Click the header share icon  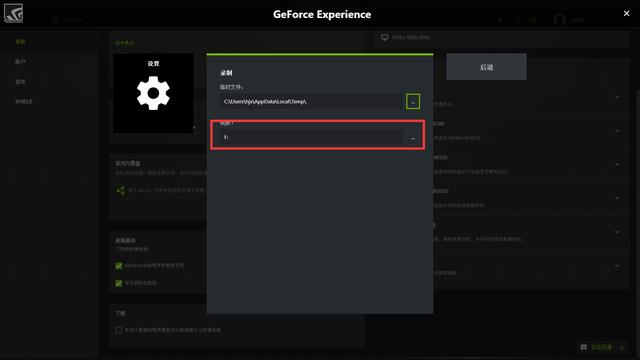(x=517, y=20)
